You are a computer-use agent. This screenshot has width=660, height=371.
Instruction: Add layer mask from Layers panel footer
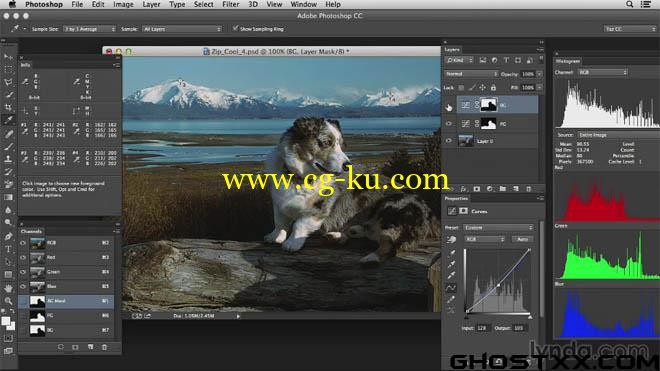click(476, 189)
